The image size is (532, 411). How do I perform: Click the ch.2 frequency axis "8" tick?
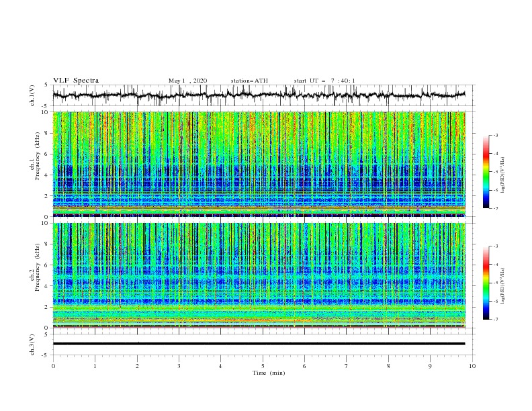[x=47, y=244]
